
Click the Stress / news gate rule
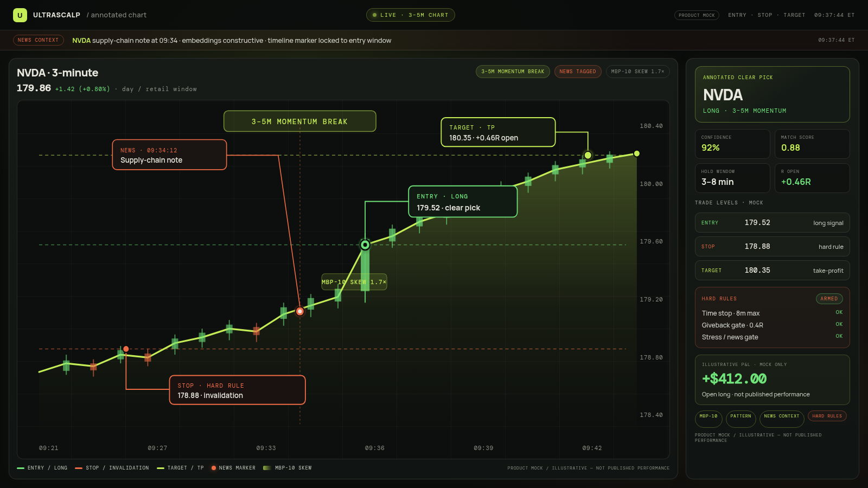point(773,337)
